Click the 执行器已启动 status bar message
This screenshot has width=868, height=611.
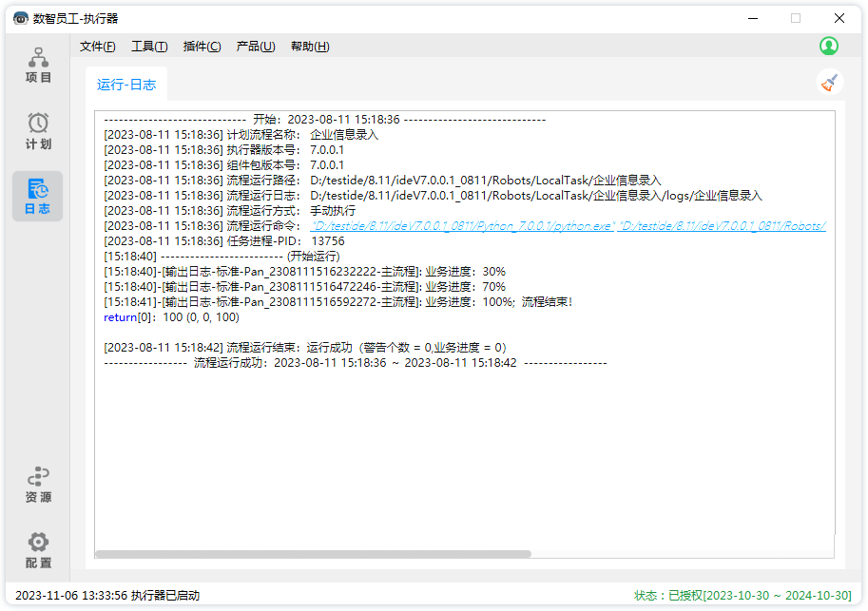pyautogui.click(x=165, y=595)
